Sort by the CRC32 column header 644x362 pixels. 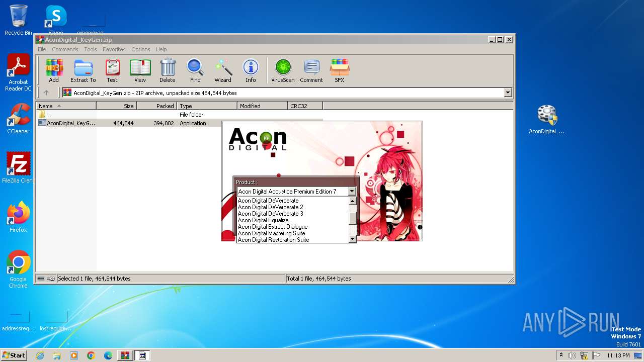(305, 106)
